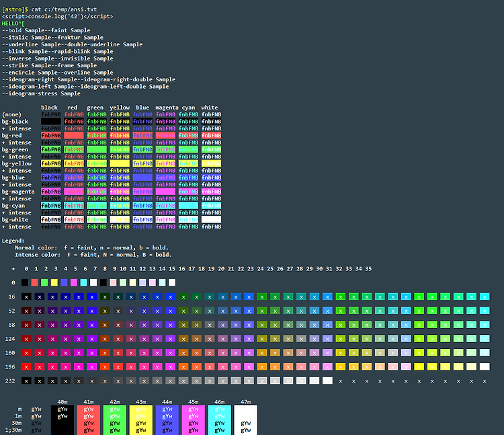The width and height of the screenshot is (504, 435).
Task: Click the column number '35' in header
Action: pos(368,268)
